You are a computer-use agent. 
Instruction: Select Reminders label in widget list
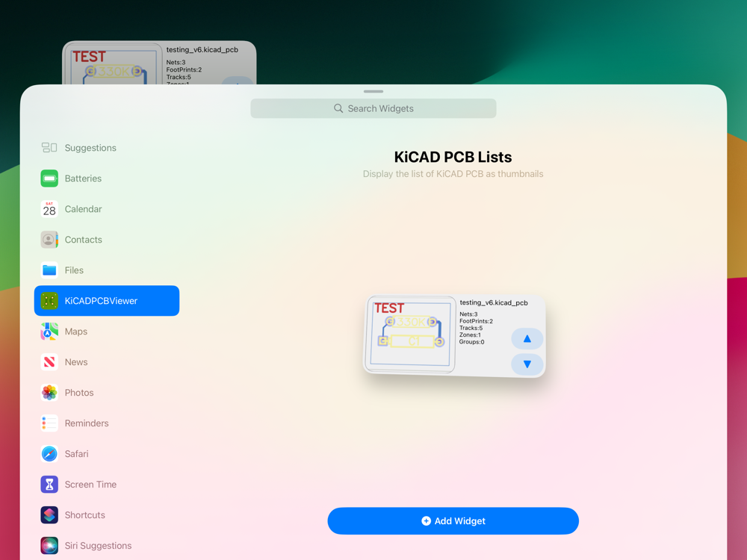click(87, 423)
